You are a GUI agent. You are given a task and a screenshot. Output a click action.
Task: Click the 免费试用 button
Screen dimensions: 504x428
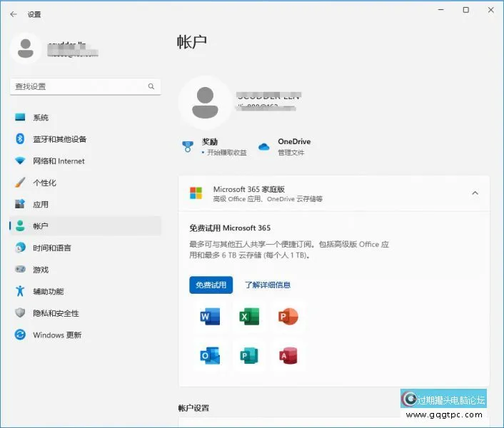211,285
